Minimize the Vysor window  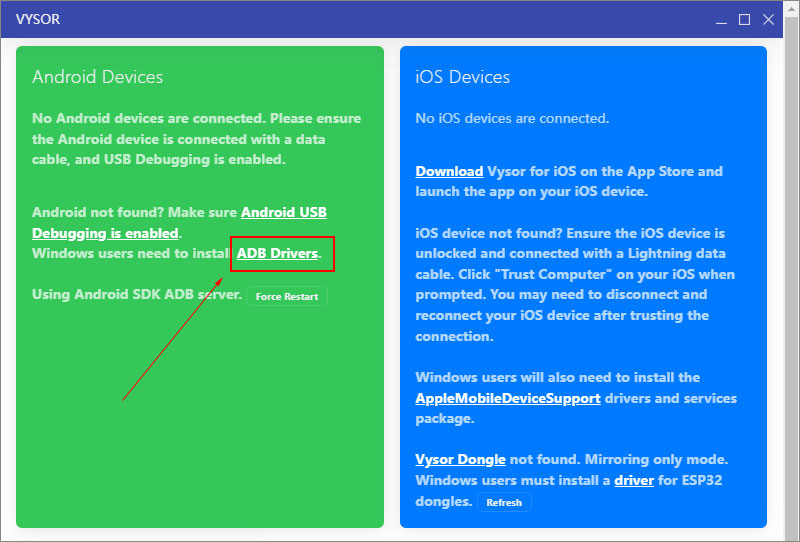click(x=721, y=20)
